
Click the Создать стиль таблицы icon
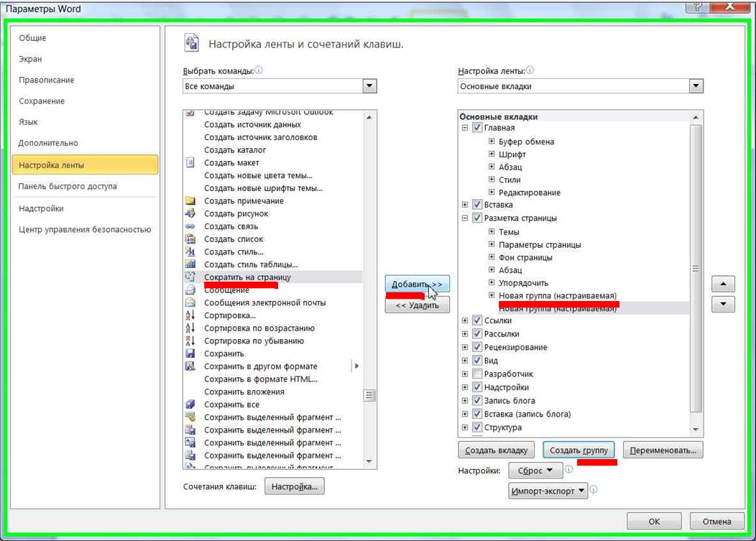(190, 264)
